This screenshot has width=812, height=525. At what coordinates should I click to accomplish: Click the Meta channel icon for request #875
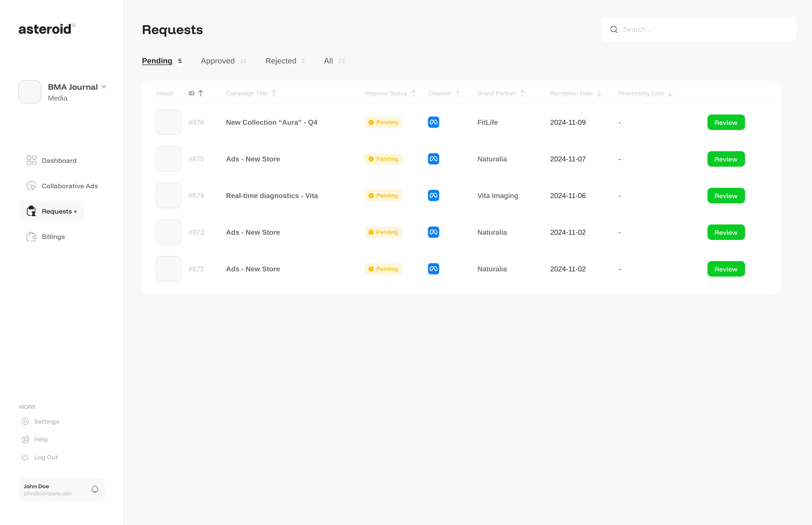(434, 159)
